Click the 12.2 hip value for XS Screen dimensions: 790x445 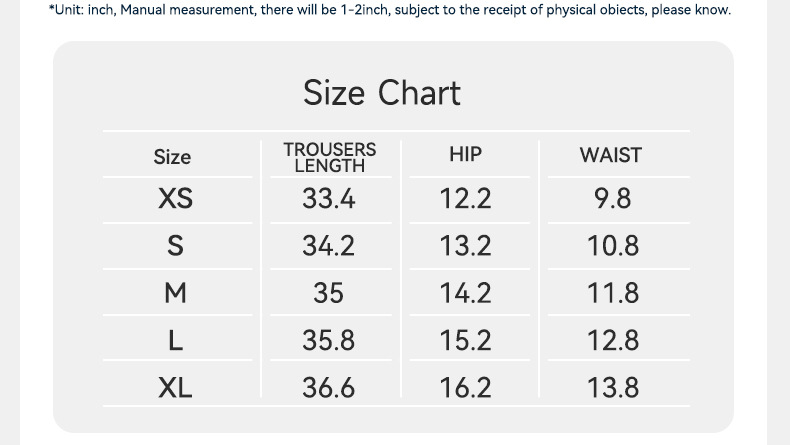[465, 199]
